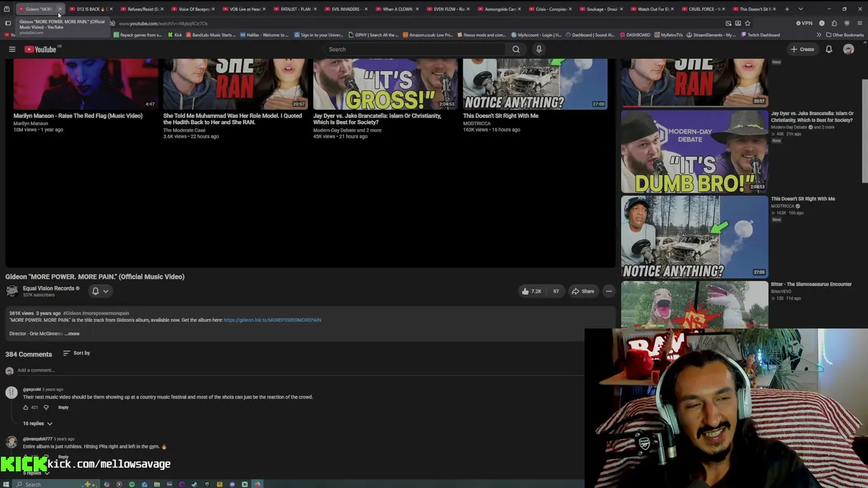Open Bitter - The Slamosasaurus Encounter title
Viewport: 868px width, 488px height.
click(811, 285)
